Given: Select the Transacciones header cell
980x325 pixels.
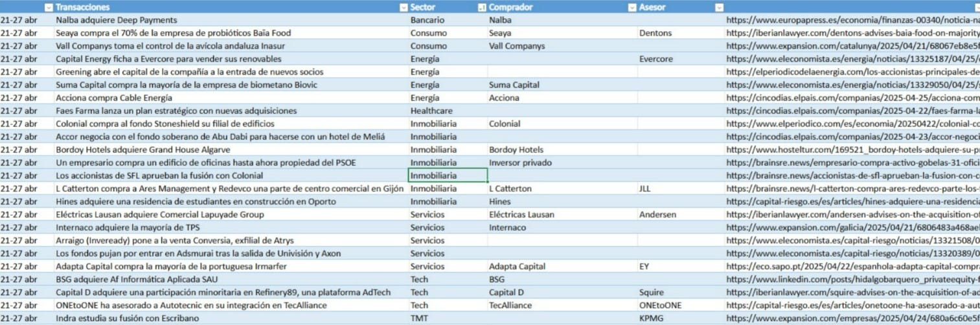Looking at the screenshot, I should [231, 7].
